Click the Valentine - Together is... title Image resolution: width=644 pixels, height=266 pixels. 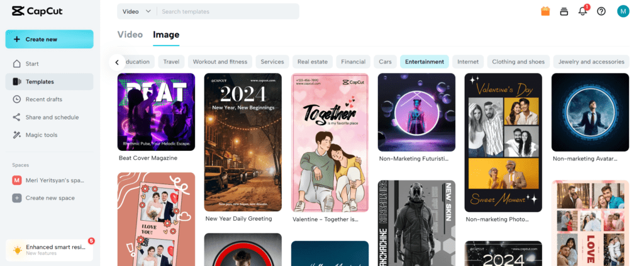[325, 219]
